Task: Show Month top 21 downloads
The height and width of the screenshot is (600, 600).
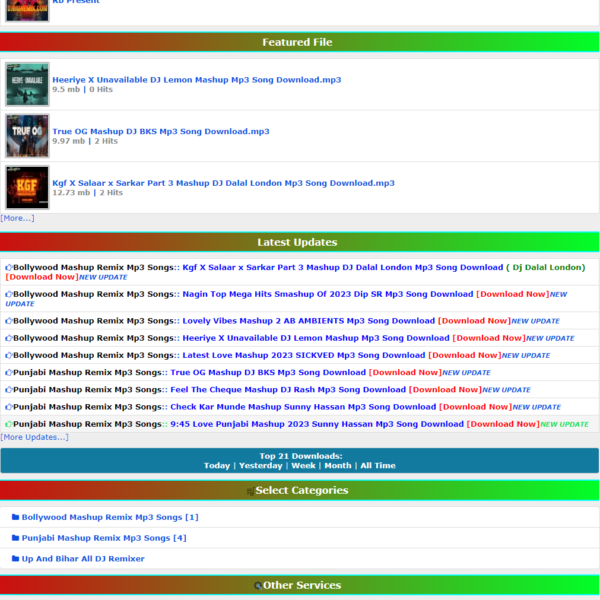Action: coord(338,466)
